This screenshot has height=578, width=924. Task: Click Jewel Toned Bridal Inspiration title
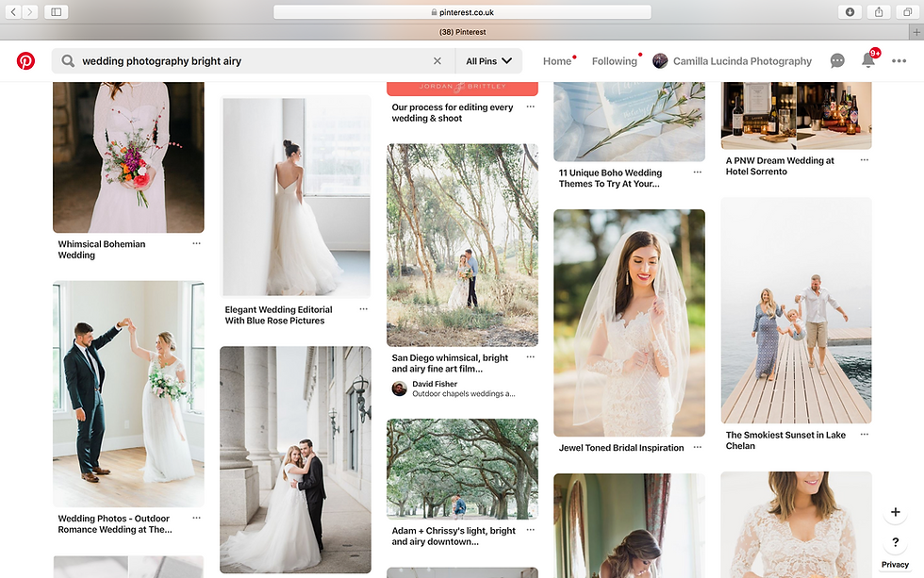(621, 448)
